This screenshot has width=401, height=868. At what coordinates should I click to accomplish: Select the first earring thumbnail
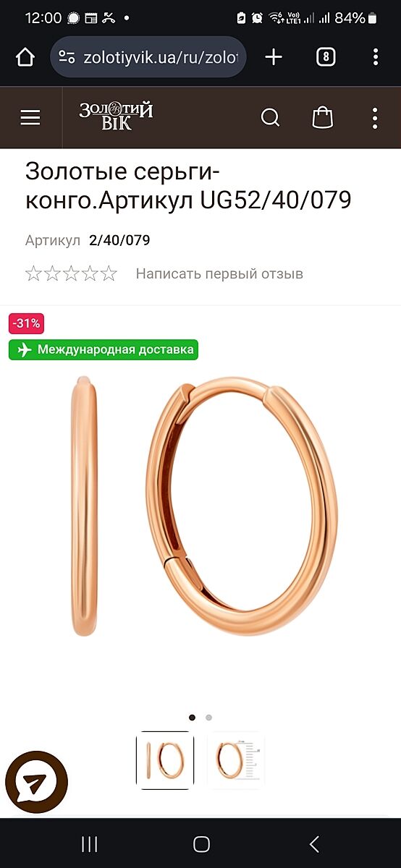165,759
